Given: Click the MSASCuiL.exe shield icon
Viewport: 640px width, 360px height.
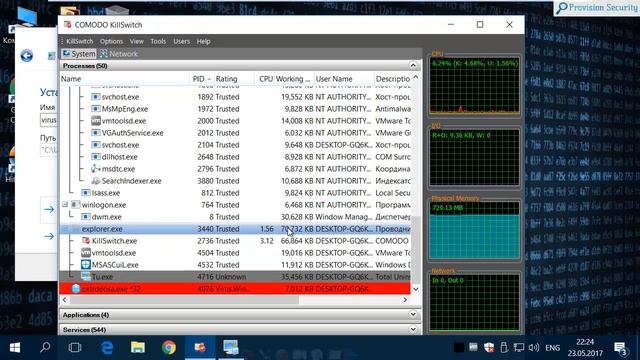Looking at the screenshot, I should tap(86, 265).
